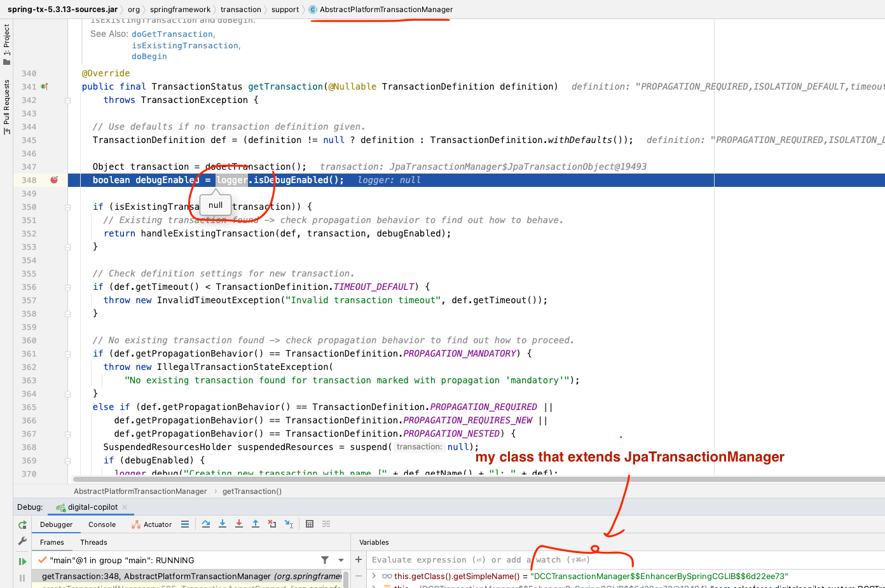Select the getTransaction:348 stack frame

(188, 577)
